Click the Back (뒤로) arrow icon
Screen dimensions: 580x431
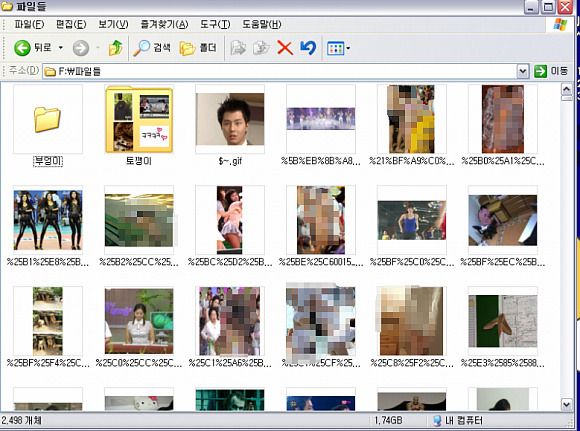(x=22, y=48)
